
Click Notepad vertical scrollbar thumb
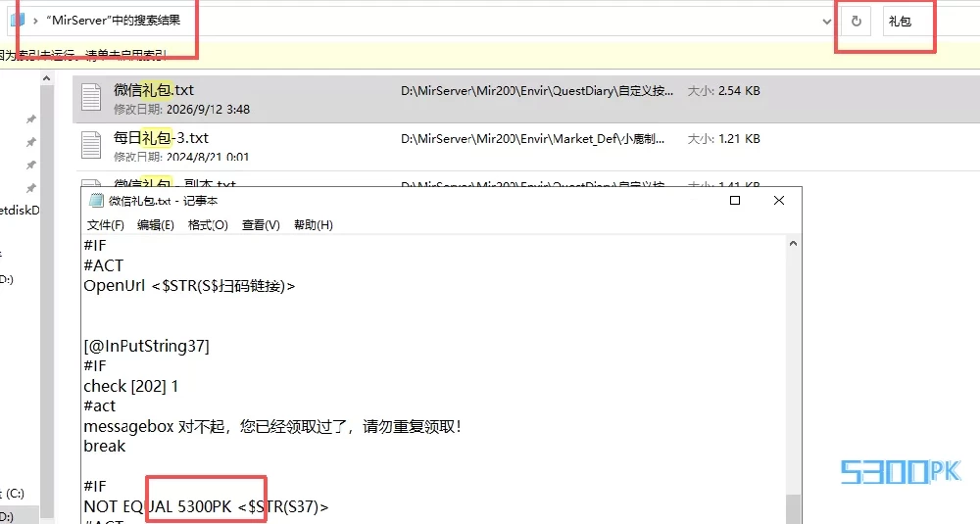click(x=793, y=509)
